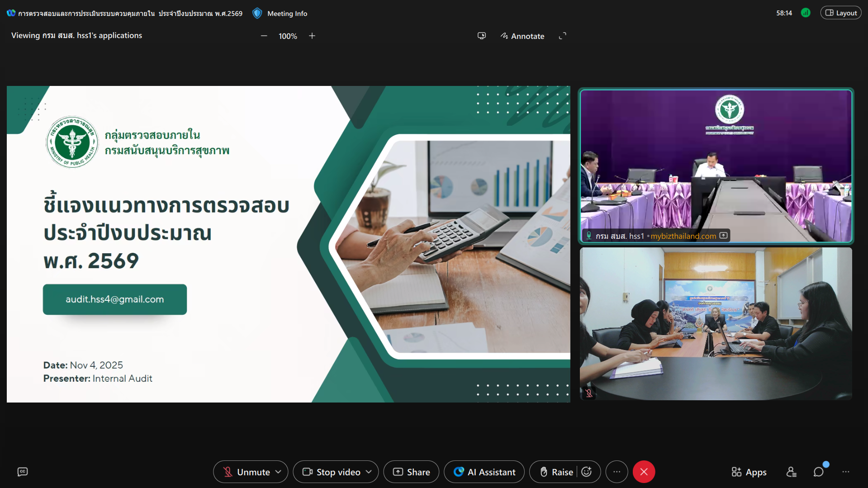Open more options menu in control bar
Viewport: 868px width, 488px height.
coord(617,472)
